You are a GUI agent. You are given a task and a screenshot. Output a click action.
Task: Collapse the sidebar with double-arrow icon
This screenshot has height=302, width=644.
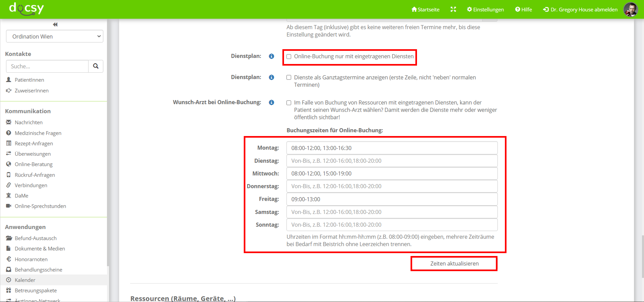pyautogui.click(x=55, y=24)
